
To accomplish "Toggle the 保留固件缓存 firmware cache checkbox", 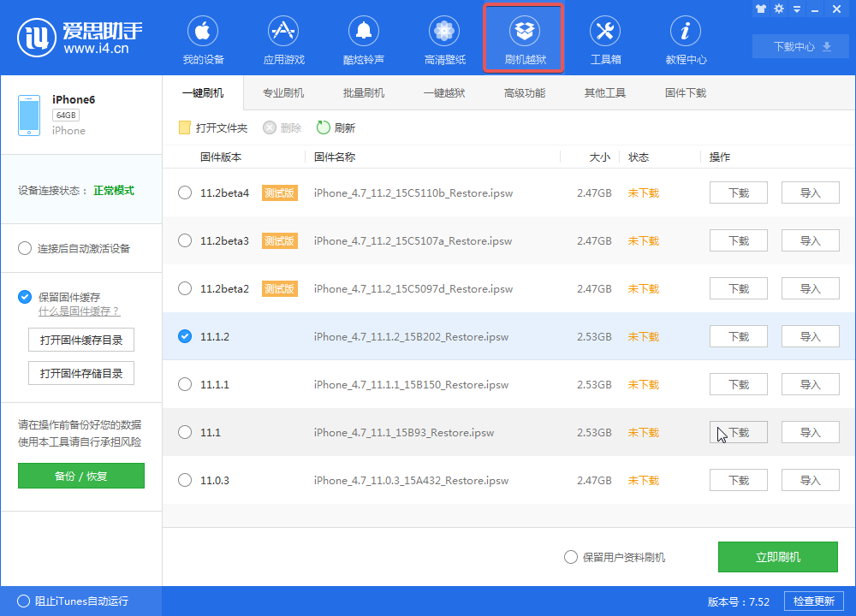I will tap(25, 297).
